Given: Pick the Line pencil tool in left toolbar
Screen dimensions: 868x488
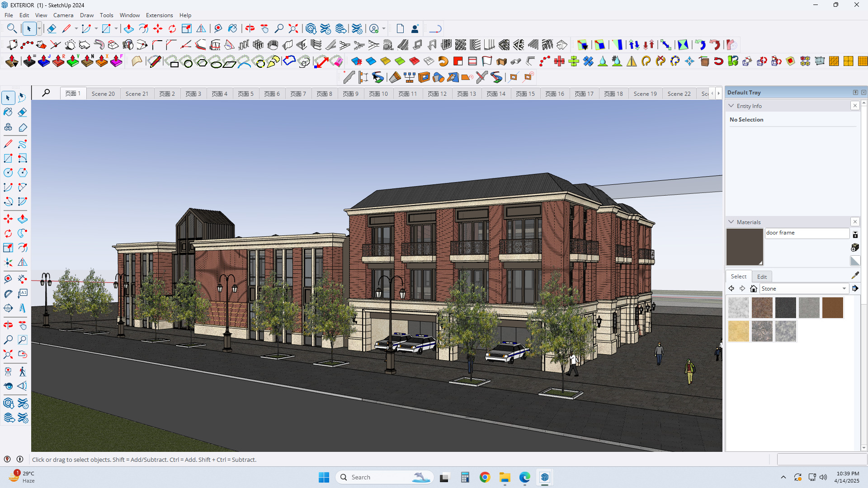Looking at the screenshot, I should click(8, 144).
